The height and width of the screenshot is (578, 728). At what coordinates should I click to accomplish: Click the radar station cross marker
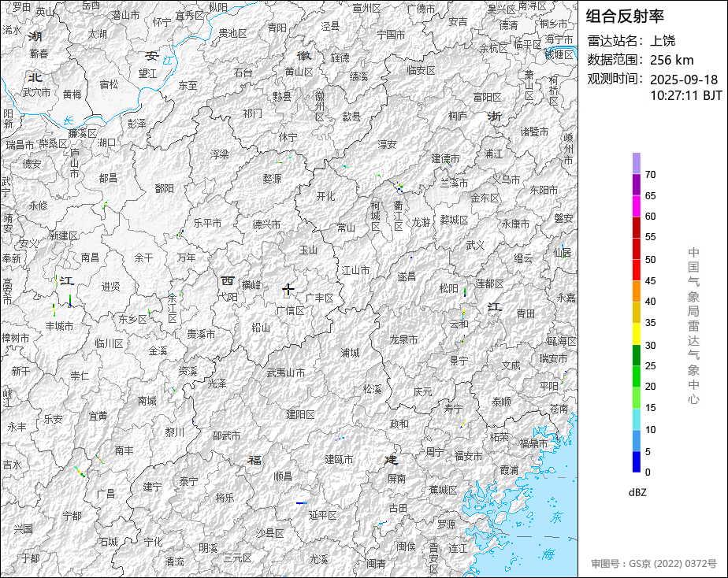pyautogui.click(x=288, y=290)
